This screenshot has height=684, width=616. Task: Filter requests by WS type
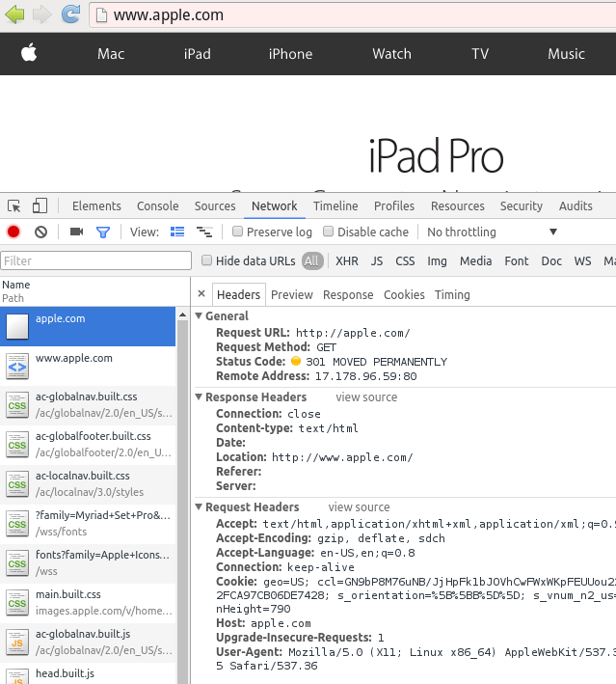pos(582,260)
